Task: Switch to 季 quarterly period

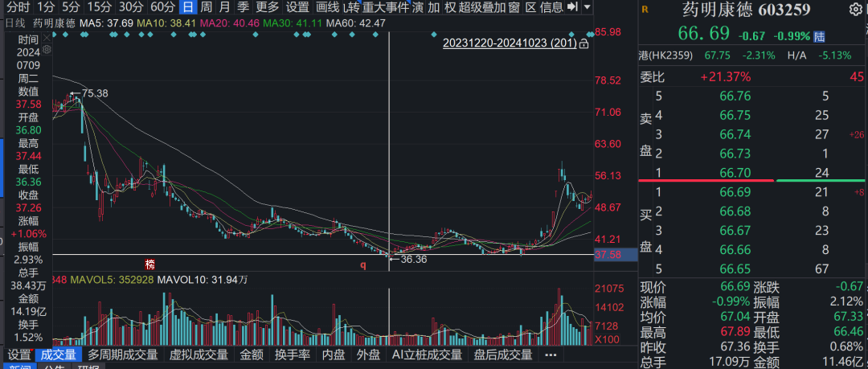Action: click(x=243, y=6)
